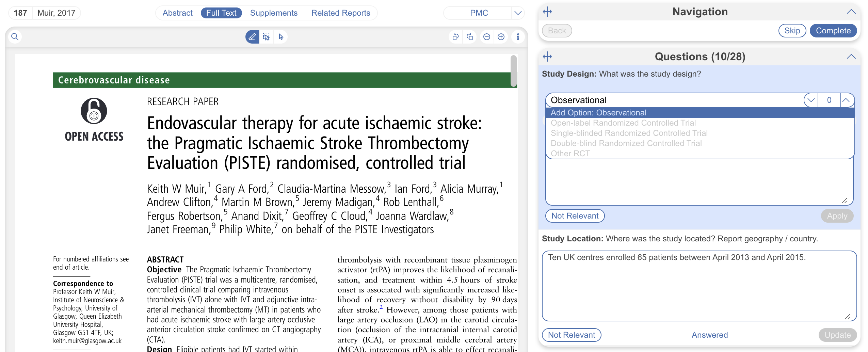
Task: Open the PMC source dropdown
Action: click(x=518, y=13)
